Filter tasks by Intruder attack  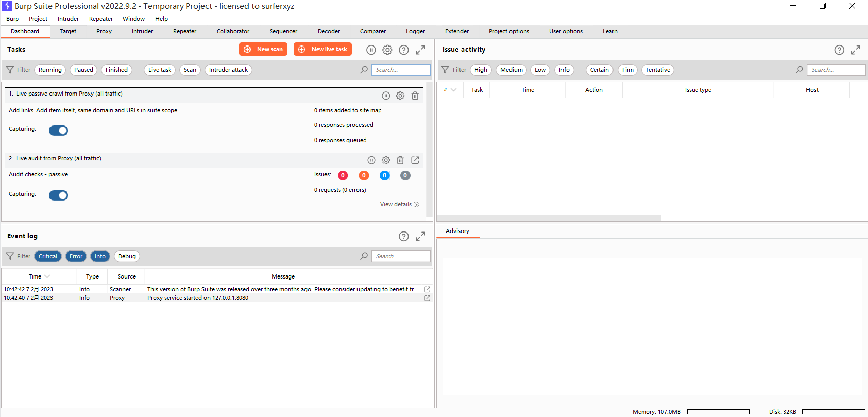point(228,70)
